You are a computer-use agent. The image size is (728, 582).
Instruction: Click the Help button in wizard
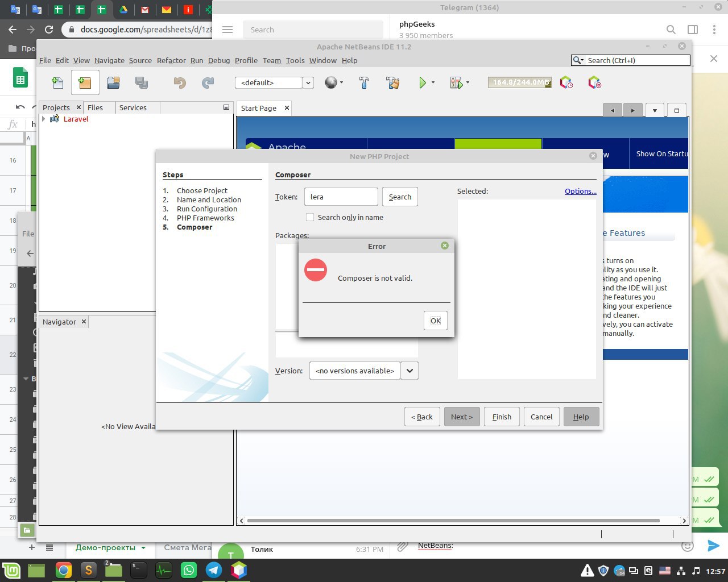coord(581,417)
